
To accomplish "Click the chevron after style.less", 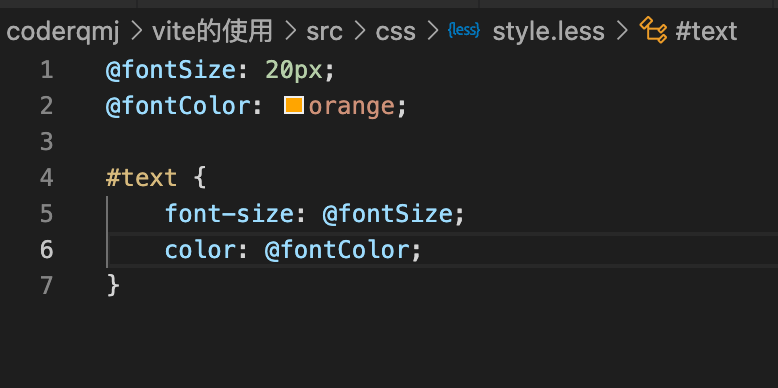I will pyautogui.click(x=622, y=32).
